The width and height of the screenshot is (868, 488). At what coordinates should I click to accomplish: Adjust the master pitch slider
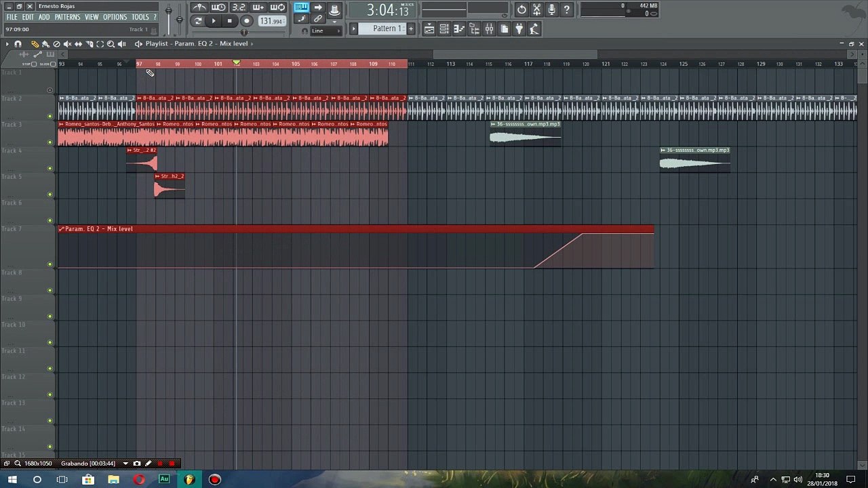click(x=179, y=19)
